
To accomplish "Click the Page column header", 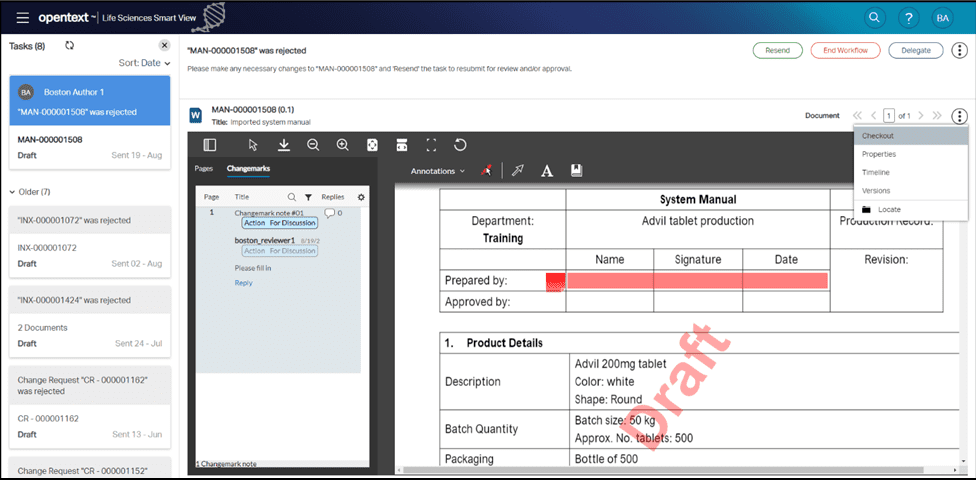I will tap(212, 197).
